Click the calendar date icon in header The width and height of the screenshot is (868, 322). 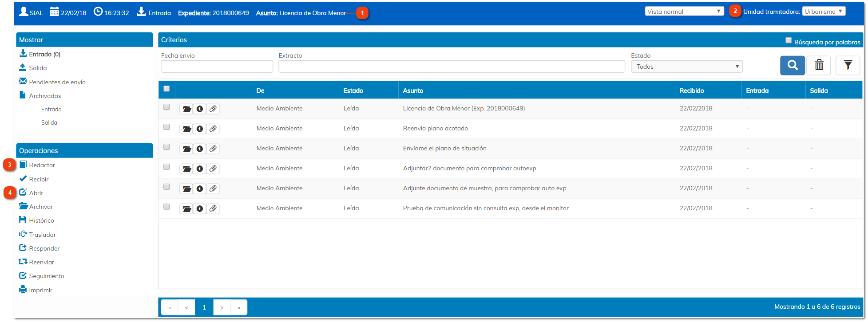pos(54,12)
